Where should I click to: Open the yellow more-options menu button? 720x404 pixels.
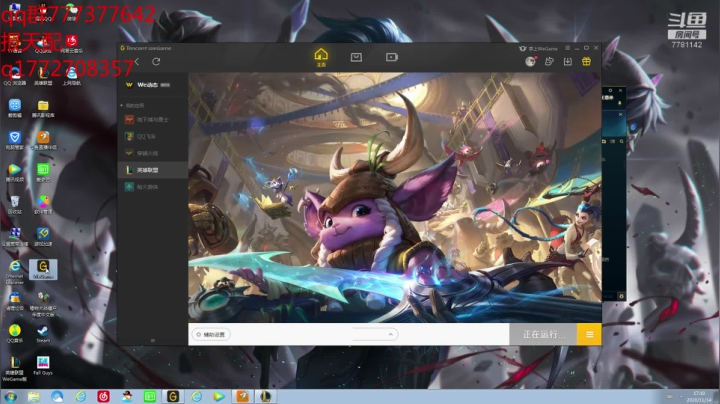(590, 334)
